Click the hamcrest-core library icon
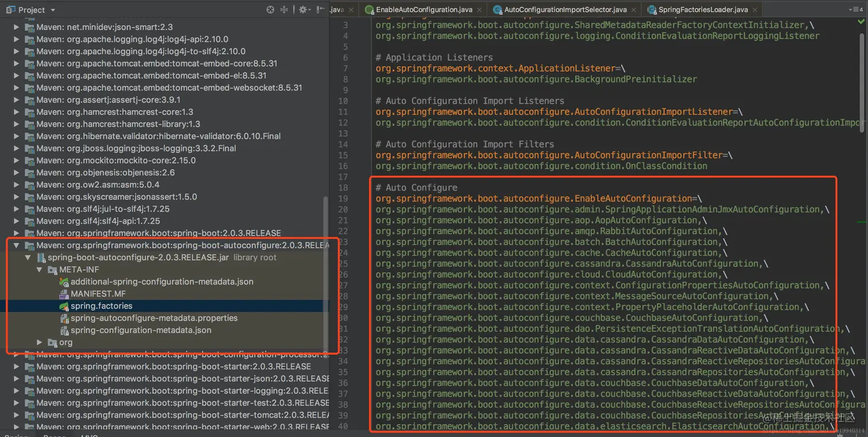 coord(30,112)
